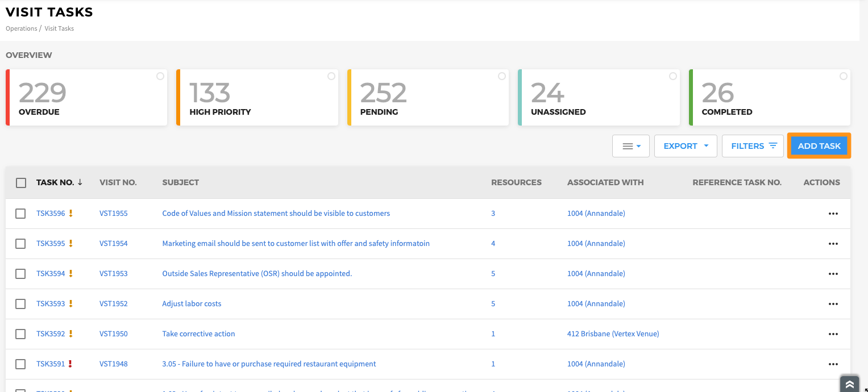
Task: Open visit VST1955 link
Action: 114,214
